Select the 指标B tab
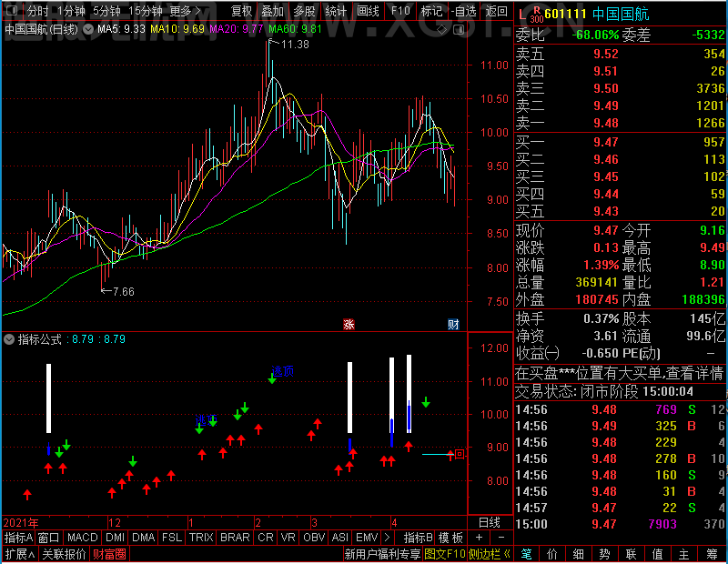Screen dimensions: 728x564 [419, 537]
